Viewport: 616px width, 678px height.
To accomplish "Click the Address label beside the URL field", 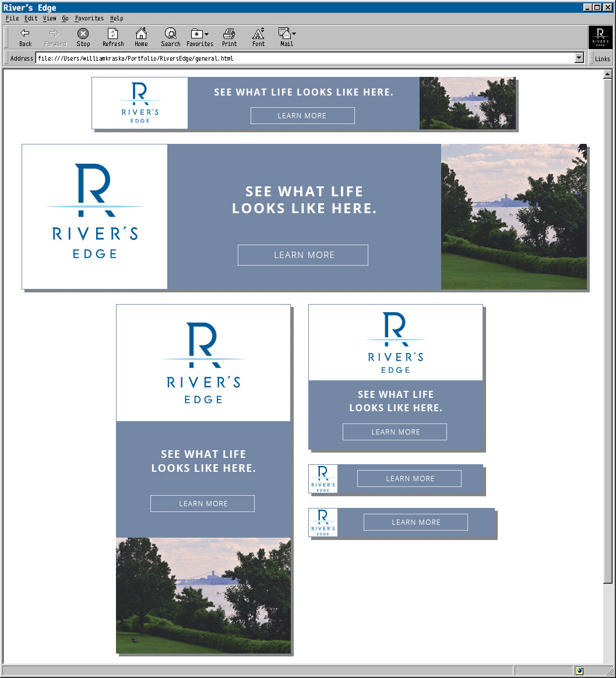I will [21, 58].
